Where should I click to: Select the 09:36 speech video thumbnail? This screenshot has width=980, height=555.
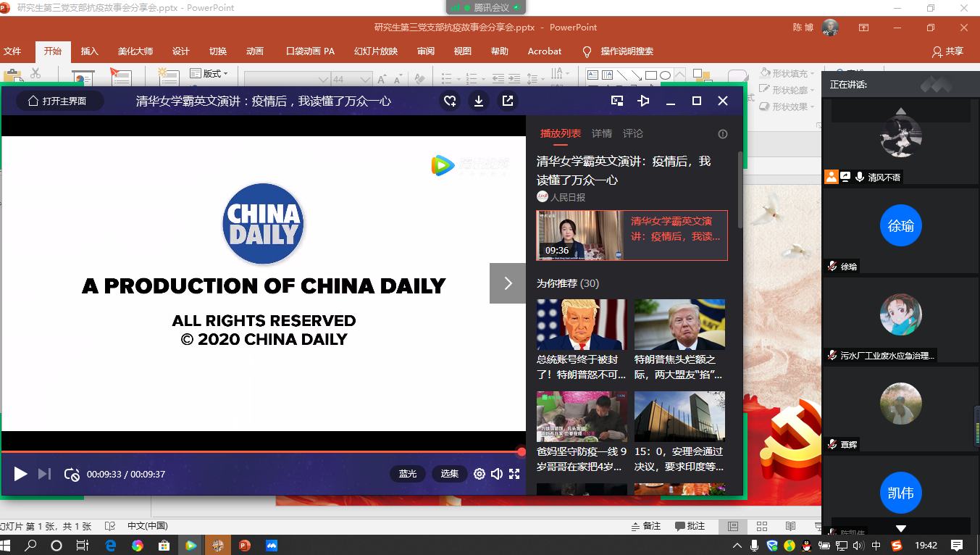click(579, 235)
